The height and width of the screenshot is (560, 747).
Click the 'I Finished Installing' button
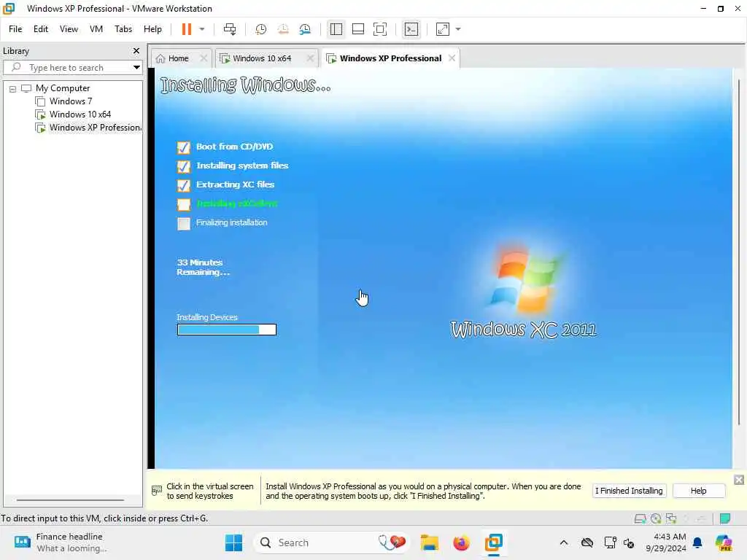pos(629,491)
